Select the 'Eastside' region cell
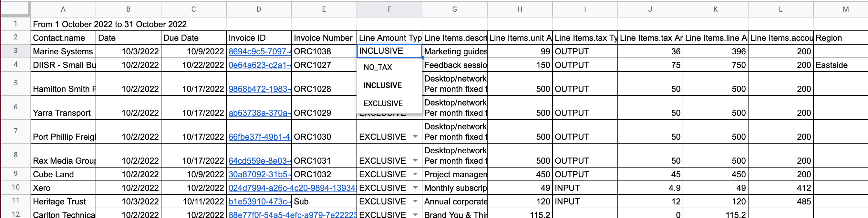 [841, 65]
